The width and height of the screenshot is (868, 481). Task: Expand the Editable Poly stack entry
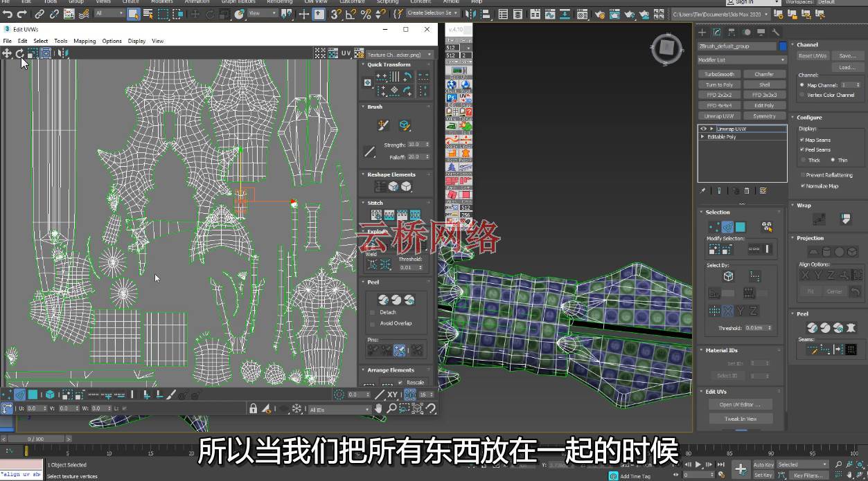pos(702,137)
